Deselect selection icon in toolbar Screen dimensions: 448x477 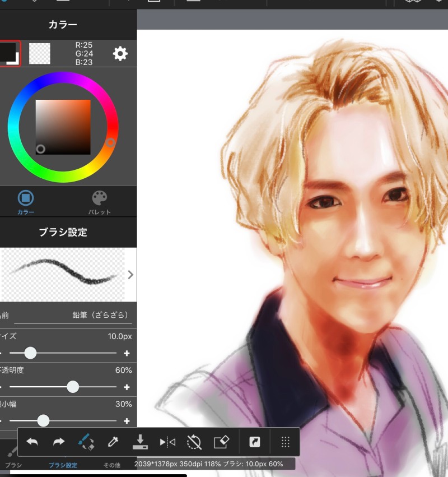(194, 442)
